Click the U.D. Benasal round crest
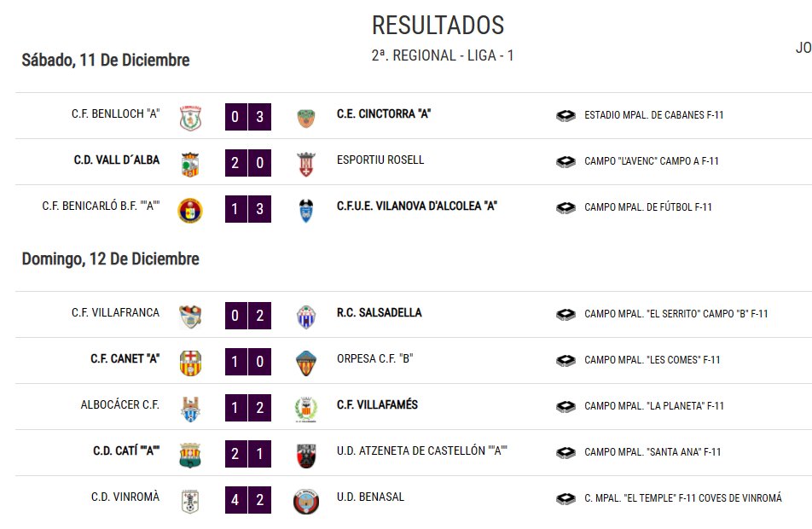Image resolution: width=812 pixels, height=529 pixels. coord(306,502)
